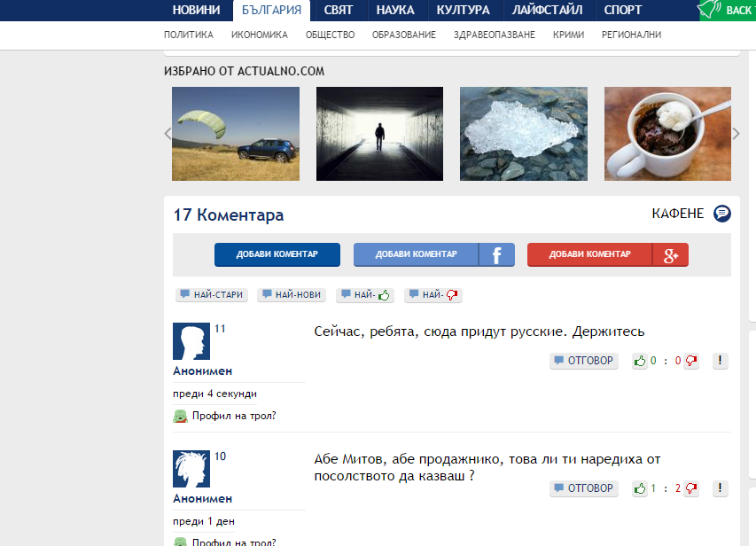Click the troll icon under comment 11
The width and height of the screenshot is (756, 546).
coord(180,416)
